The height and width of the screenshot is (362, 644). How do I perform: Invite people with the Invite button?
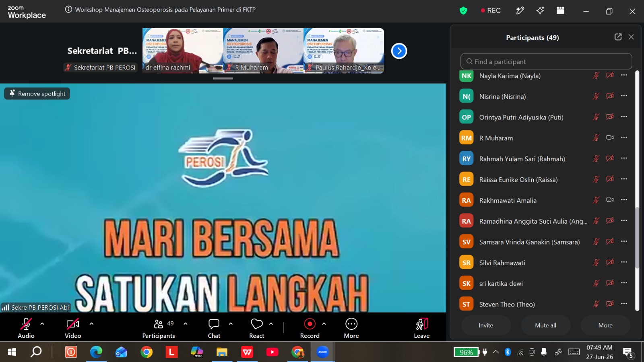pos(486,325)
